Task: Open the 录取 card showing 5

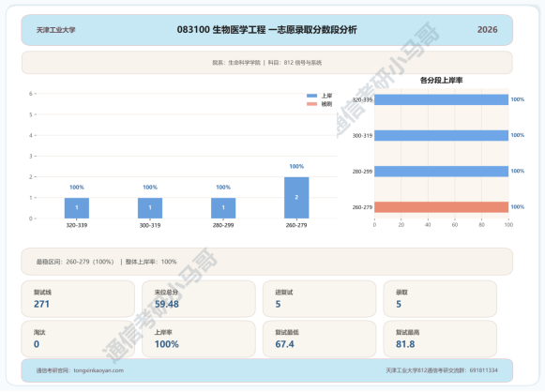Action: click(x=440, y=299)
